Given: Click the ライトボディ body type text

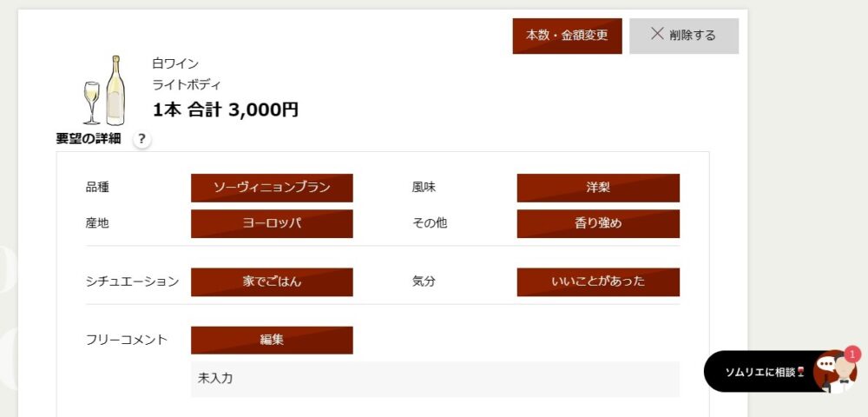Looking at the screenshot, I should tap(187, 84).
